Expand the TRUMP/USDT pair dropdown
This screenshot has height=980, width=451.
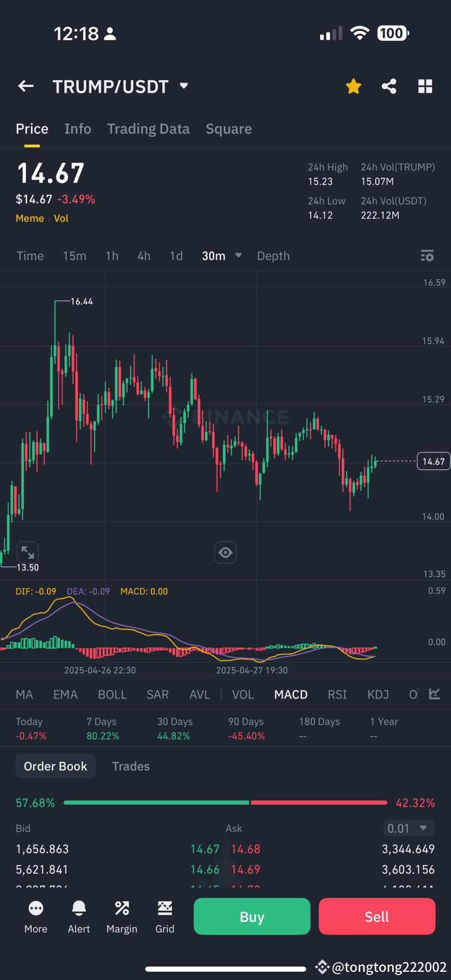tap(184, 86)
